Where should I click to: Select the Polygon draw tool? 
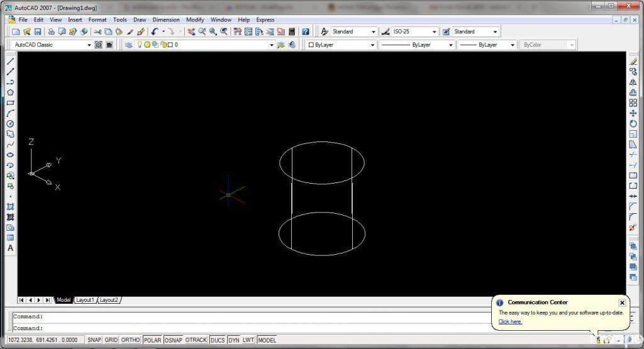point(10,92)
